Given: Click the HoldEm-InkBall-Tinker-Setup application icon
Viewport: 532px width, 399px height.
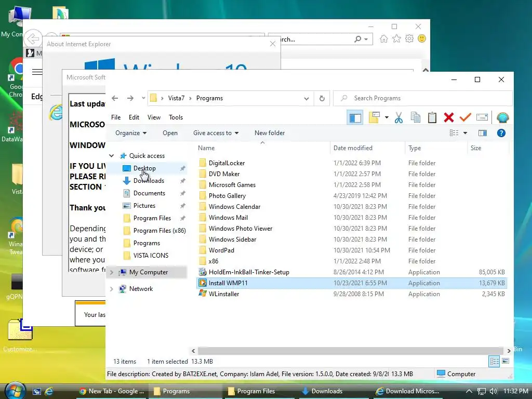Looking at the screenshot, I should [x=203, y=272].
